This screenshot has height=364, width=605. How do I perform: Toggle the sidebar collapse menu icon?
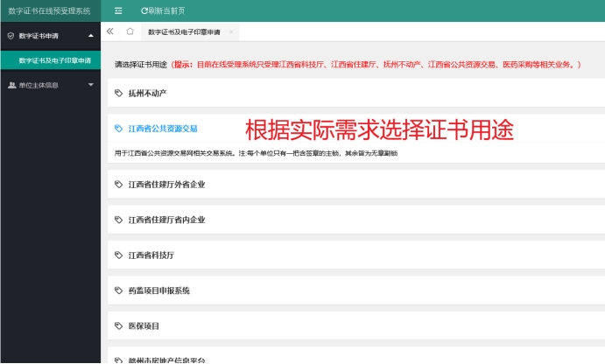pyautogui.click(x=118, y=10)
